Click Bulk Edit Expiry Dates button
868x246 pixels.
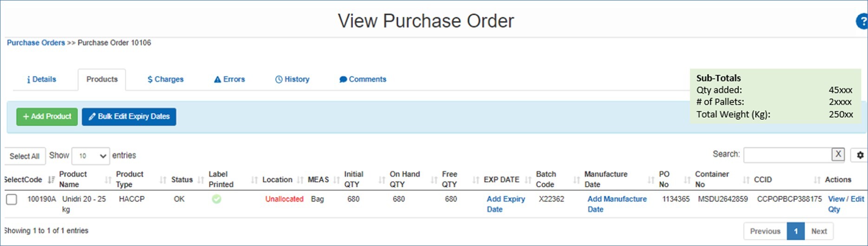pyautogui.click(x=129, y=117)
